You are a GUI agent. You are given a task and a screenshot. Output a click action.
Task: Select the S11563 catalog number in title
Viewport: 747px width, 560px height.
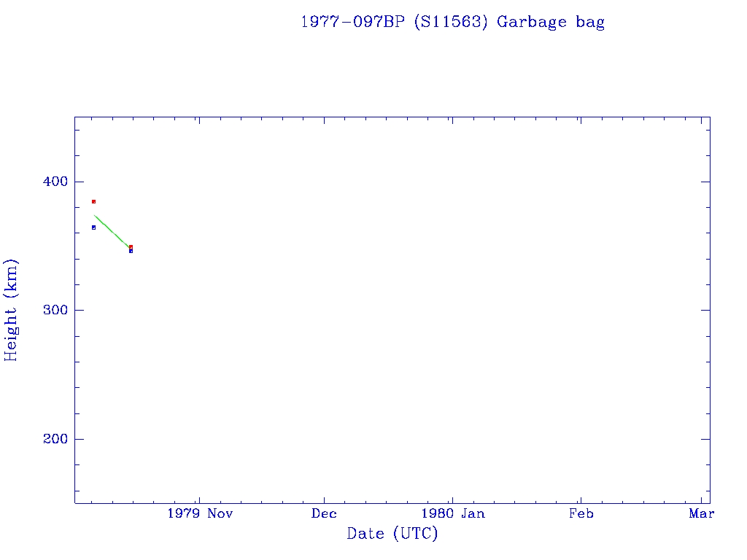coord(450,22)
